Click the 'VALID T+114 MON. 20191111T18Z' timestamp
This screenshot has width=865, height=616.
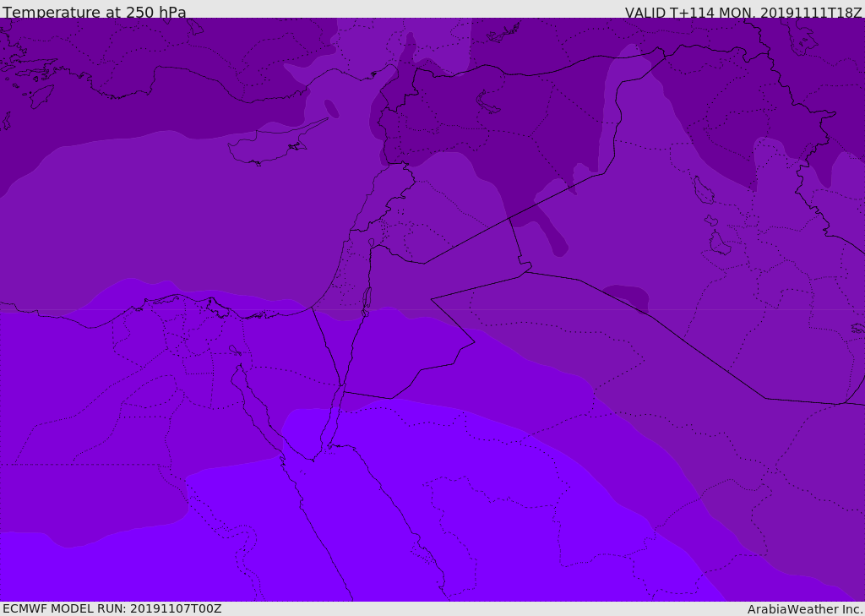point(743,13)
